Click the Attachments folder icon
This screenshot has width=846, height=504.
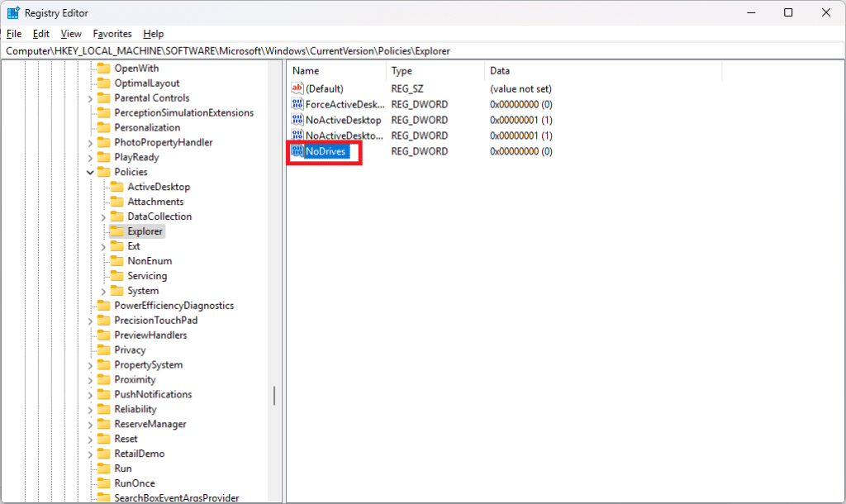116,202
